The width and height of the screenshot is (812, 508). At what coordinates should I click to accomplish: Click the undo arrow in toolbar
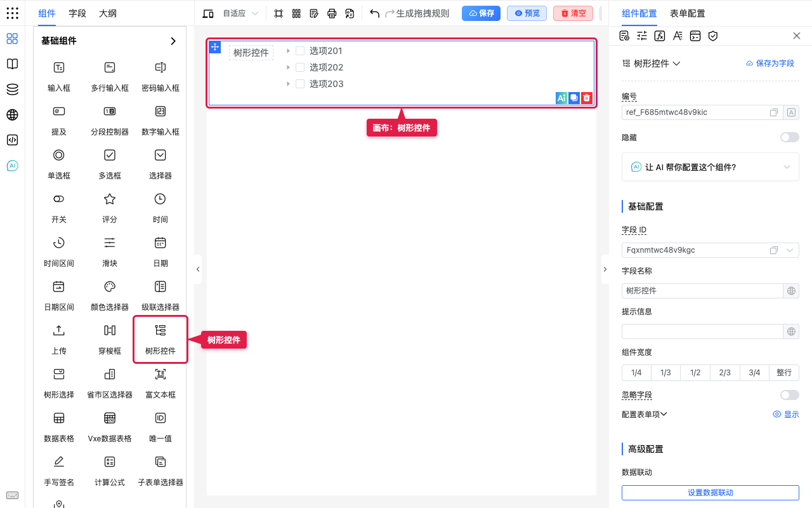(x=374, y=13)
